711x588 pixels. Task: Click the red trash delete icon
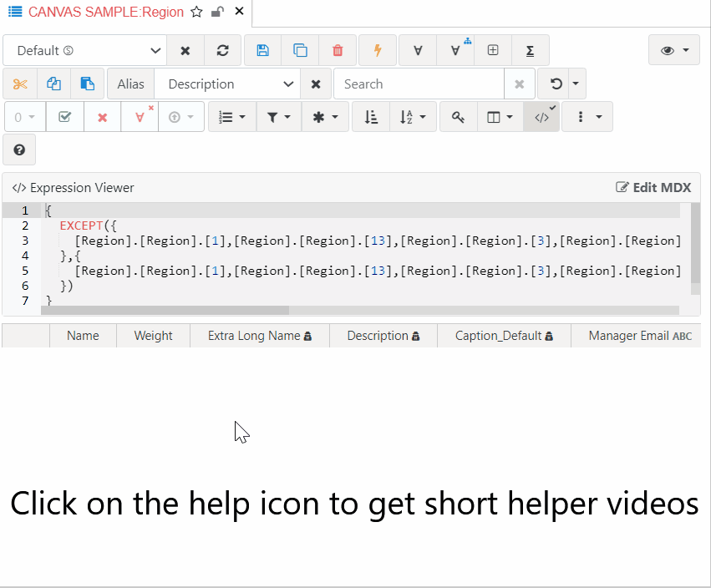click(x=338, y=50)
